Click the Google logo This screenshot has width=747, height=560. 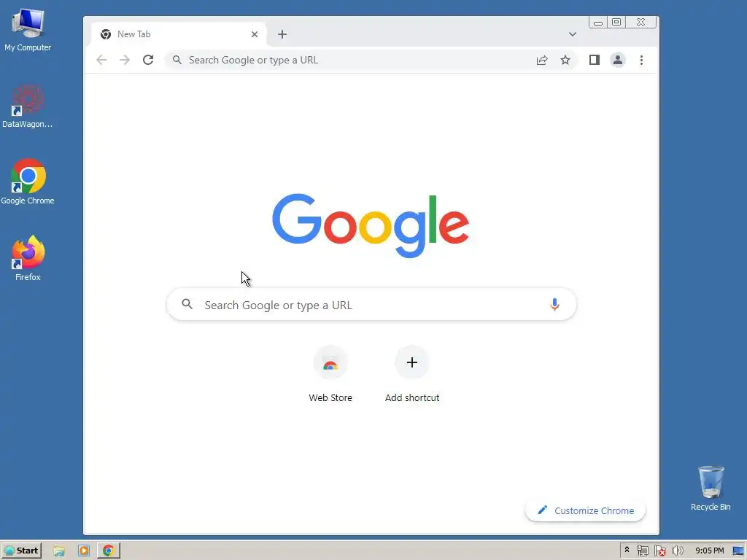pos(371,225)
